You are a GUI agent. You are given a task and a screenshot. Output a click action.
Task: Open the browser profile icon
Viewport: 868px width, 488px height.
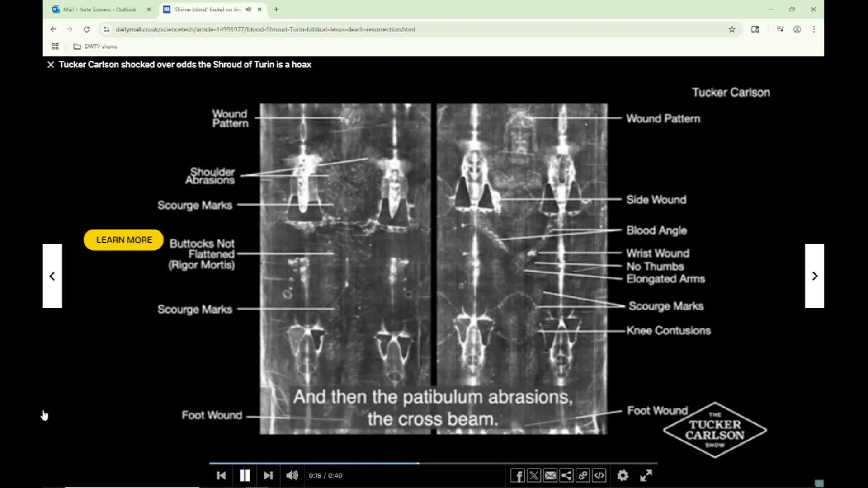click(797, 29)
